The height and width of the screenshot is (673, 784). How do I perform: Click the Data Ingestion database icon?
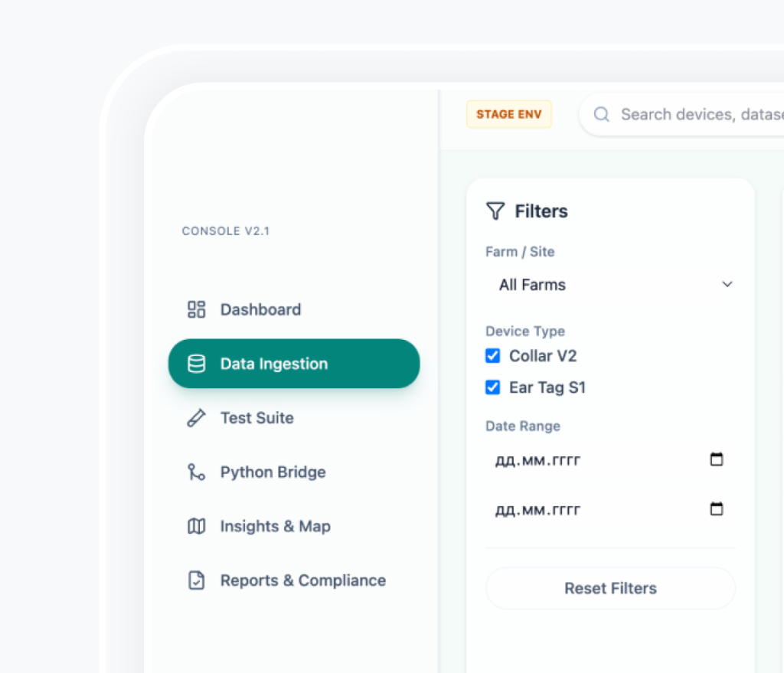tap(197, 364)
